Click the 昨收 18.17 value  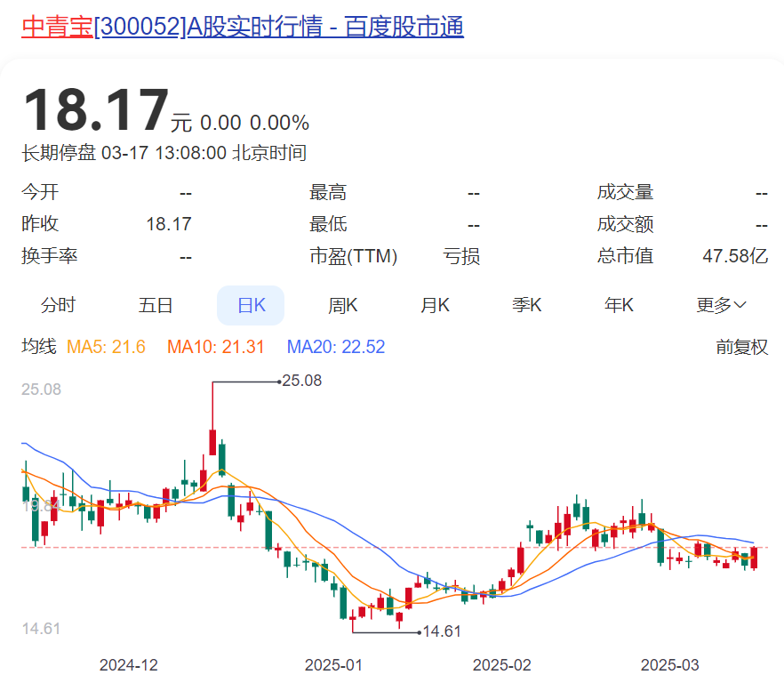[169, 224]
